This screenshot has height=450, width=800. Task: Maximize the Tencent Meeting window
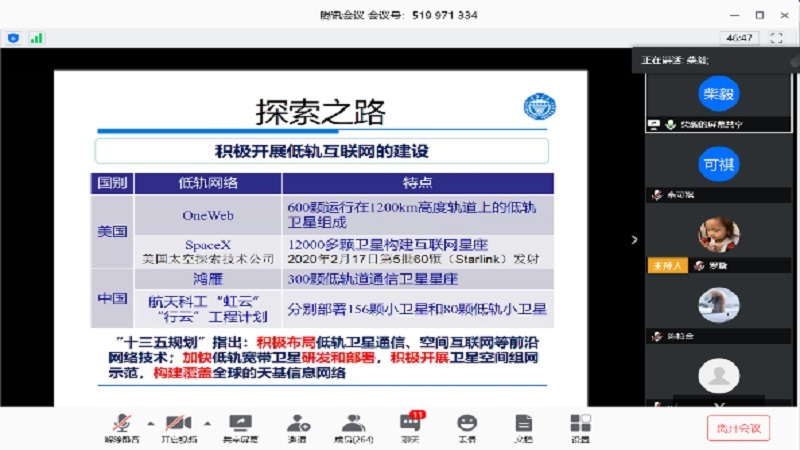point(760,15)
